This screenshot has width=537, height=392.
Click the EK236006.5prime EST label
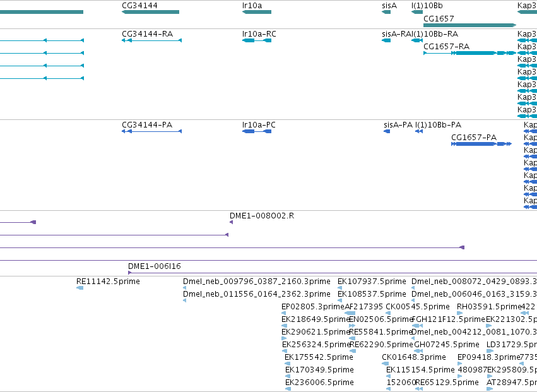point(319,383)
